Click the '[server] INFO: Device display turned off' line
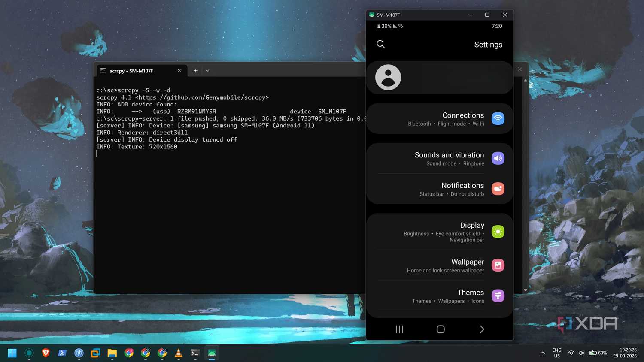Image resolution: width=644 pixels, height=362 pixels. coord(167,139)
